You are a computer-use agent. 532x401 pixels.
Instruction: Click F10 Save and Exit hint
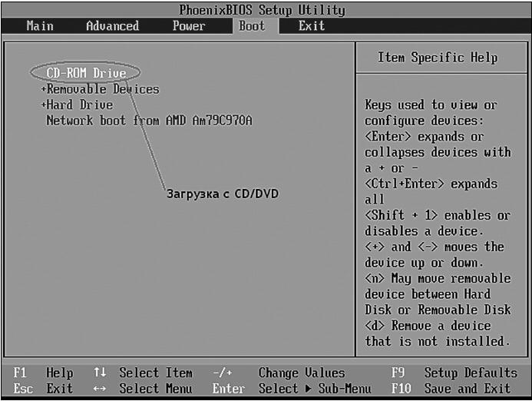click(x=451, y=389)
